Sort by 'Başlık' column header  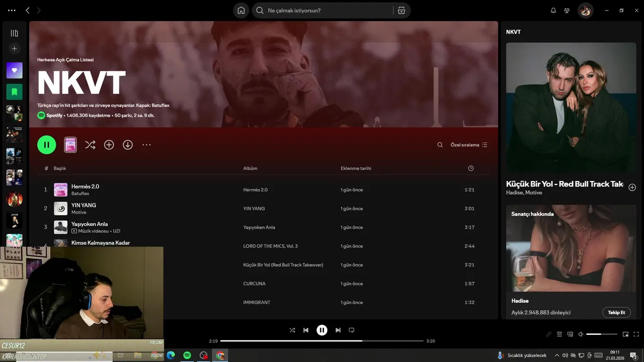pos(60,168)
